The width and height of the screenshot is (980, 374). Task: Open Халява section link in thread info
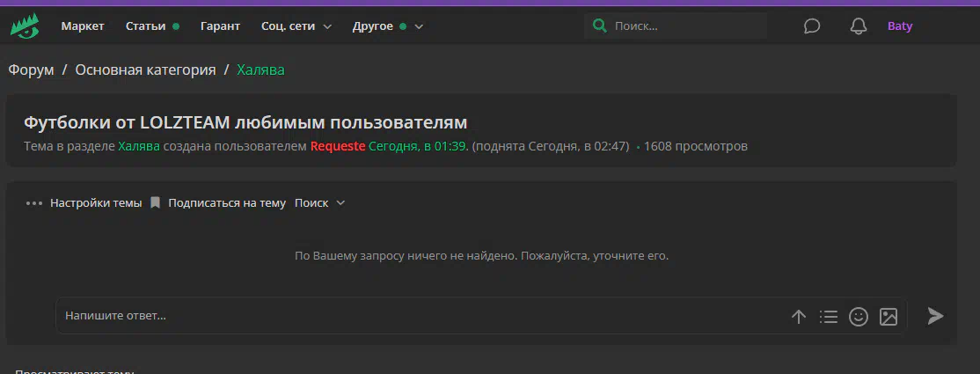pos(139,146)
